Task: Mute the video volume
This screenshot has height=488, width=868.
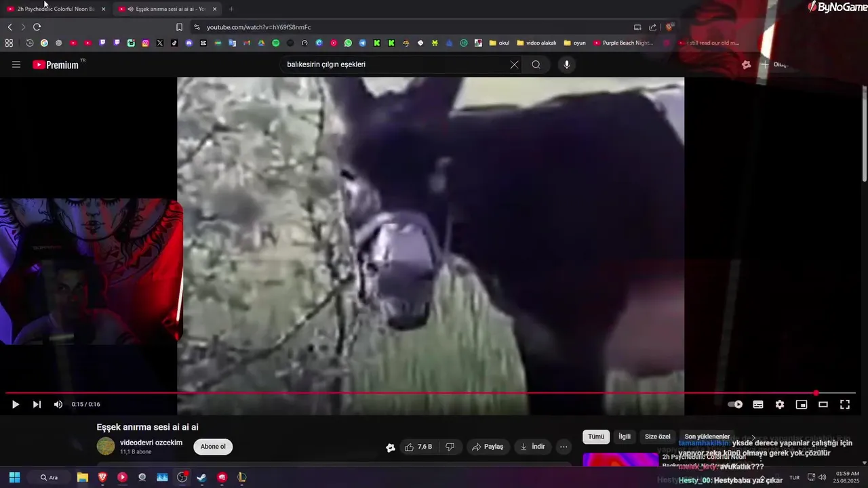Action: click(x=58, y=405)
